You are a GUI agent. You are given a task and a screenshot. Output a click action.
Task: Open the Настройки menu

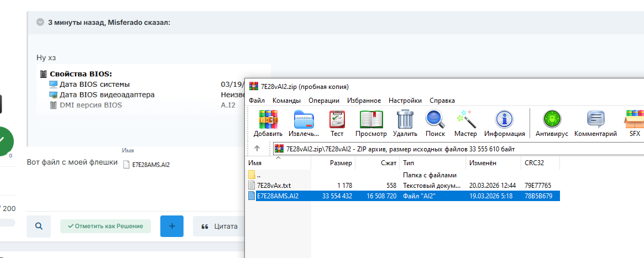coord(405,101)
